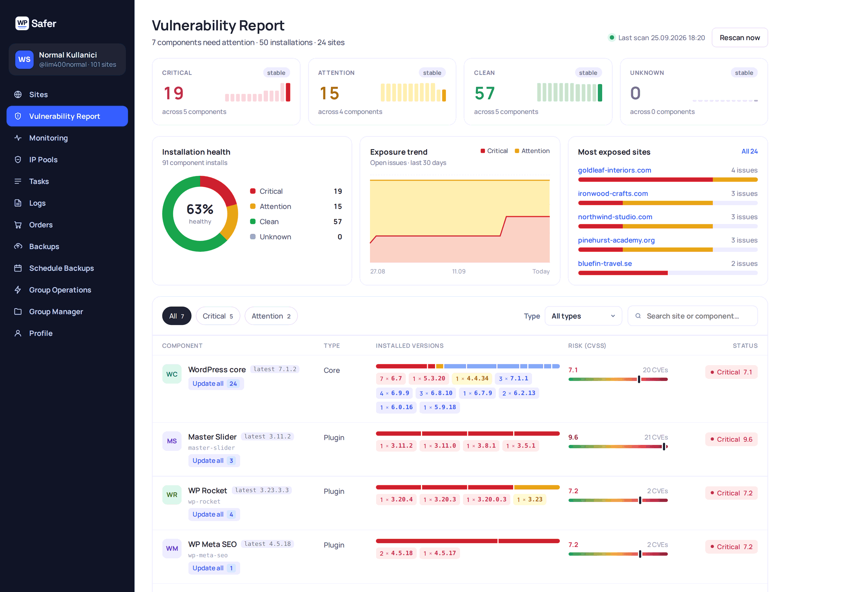Click the Monitoring pulse icon
Image resolution: width=868 pixels, height=592 pixels.
coord(18,138)
